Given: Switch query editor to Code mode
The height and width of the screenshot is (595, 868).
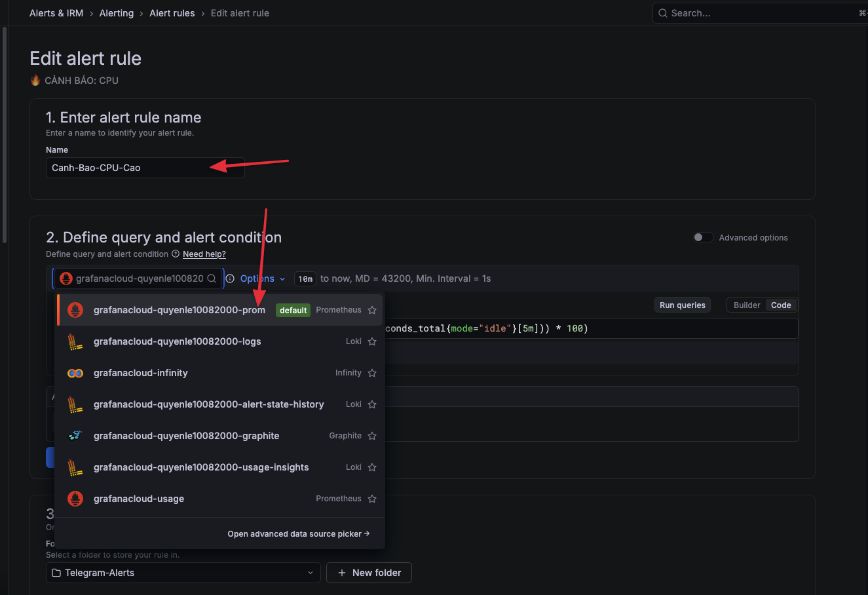Looking at the screenshot, I should (781, 305).
